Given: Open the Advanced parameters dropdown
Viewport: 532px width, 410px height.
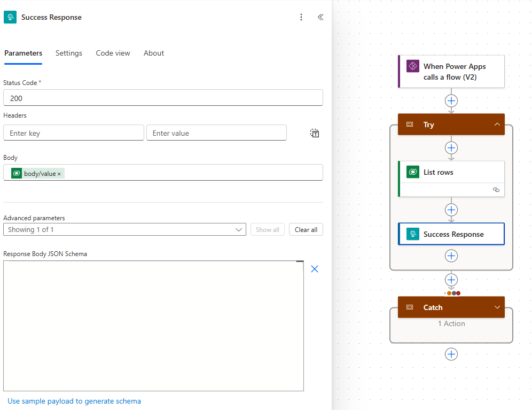Looking at the screenshot, I should click(124, 229).
